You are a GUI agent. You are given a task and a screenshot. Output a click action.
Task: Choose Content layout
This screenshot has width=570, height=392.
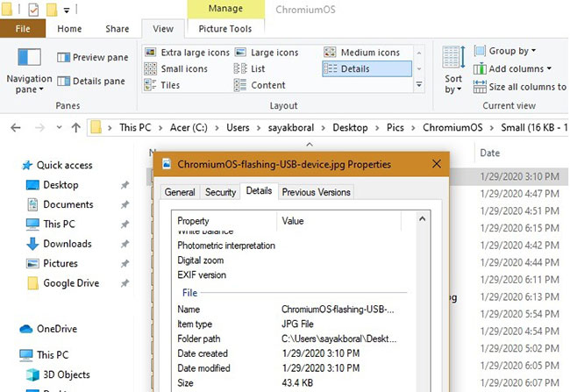pos(260,85)
